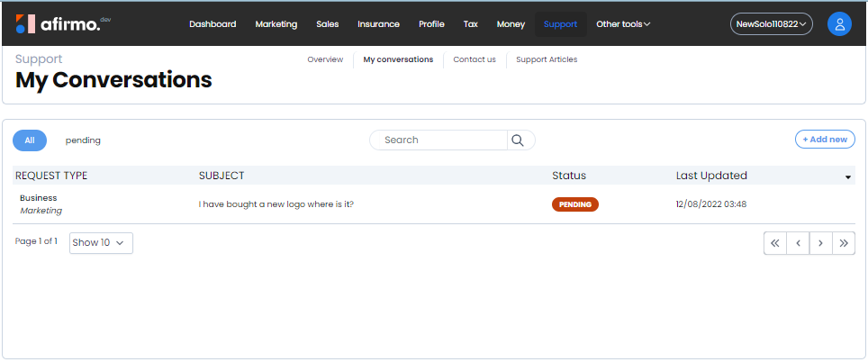Image resolution: width=868 pixels, height=362 pixels.
Task: Filter conversations by pending
Action: tap(83, 140)
